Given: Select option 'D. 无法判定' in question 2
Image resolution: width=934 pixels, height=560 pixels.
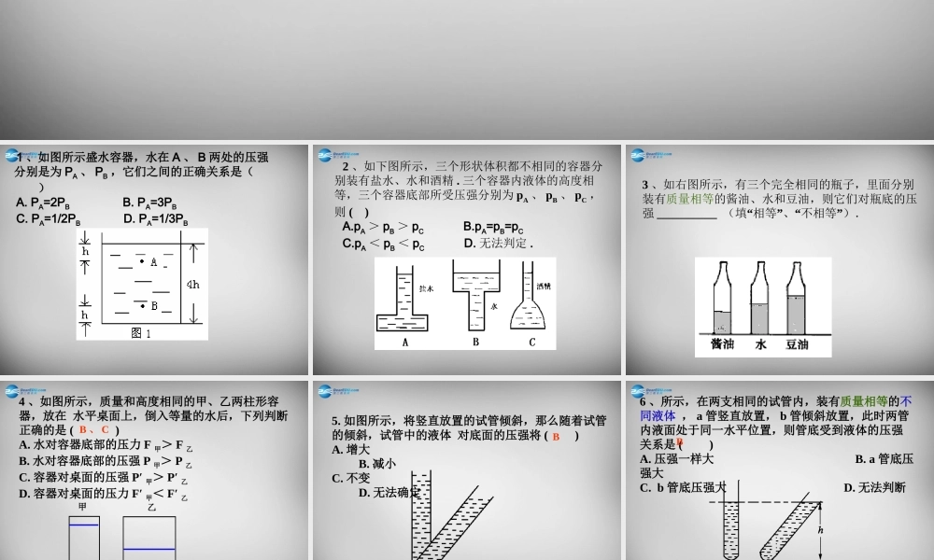Looking at the screenshot, I should (x=498, y=244).
